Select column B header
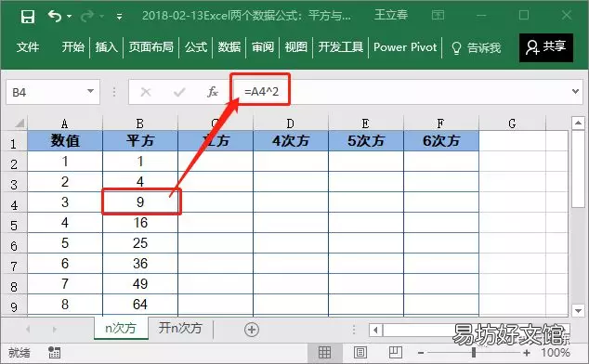Image resolution: width=589 pixels, height=364 pixels. pyautogui.click(x=139, y=123)
